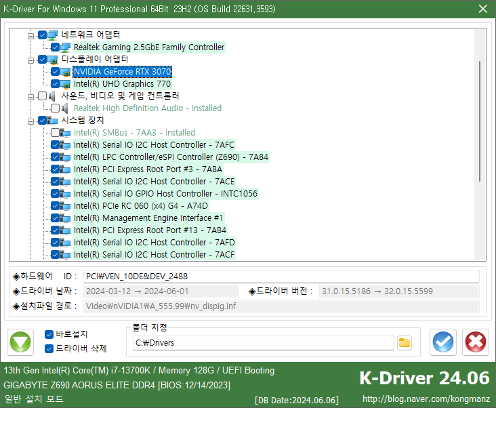This screenshot has width=496, height=448.
Task: Uncheck the Intel UHD Graphics 770 checkbox
Action: click(x=55, y=83)
